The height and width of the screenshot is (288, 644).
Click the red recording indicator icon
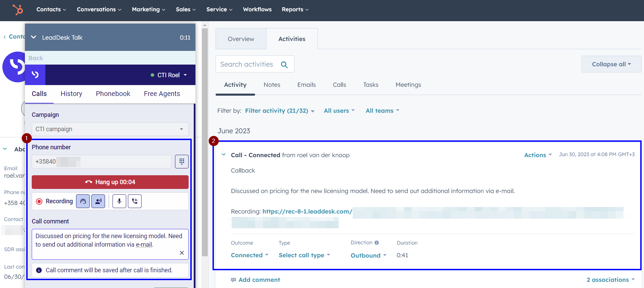point(39,202)
